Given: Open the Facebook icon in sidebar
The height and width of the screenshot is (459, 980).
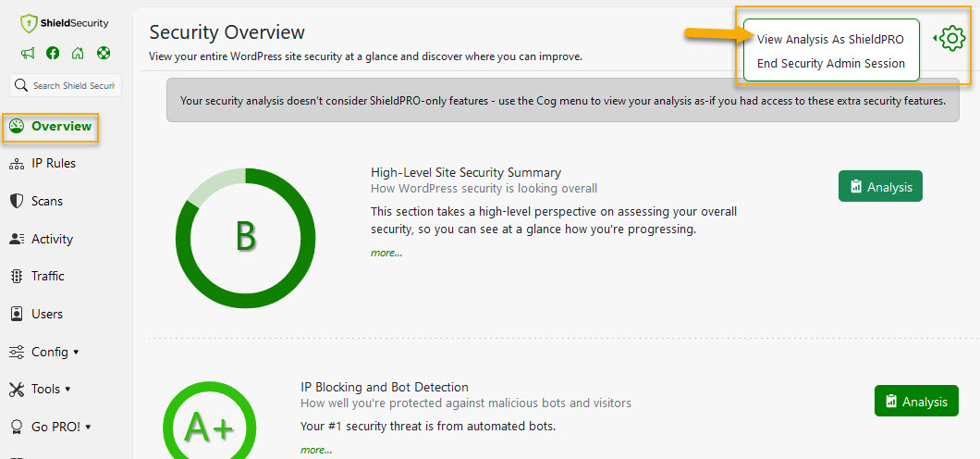Looking at the screenshot, I should 53,53.
